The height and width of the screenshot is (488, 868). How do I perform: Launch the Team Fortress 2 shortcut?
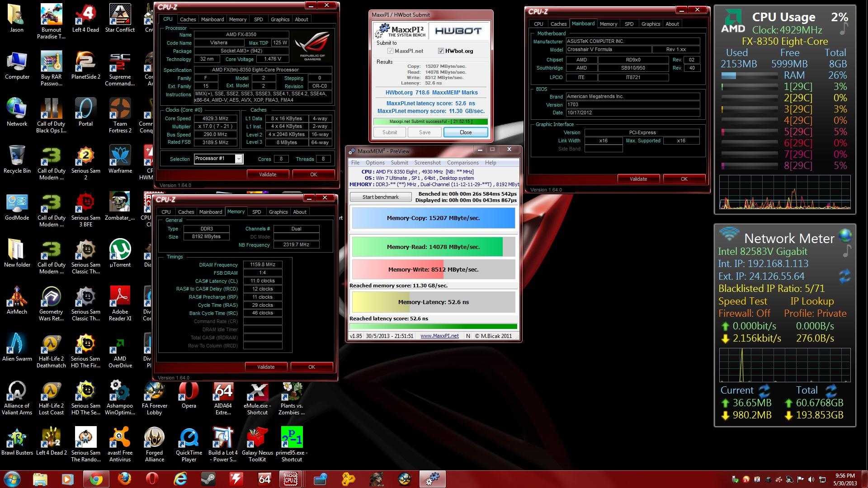pyautogui.click(x=120, y=116)
